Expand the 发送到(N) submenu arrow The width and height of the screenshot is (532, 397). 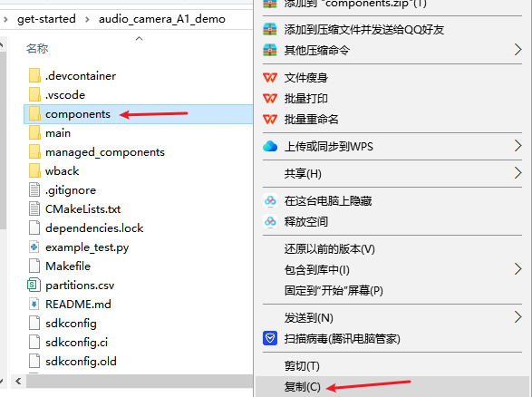pyautogui.click(x=517, y=317)
